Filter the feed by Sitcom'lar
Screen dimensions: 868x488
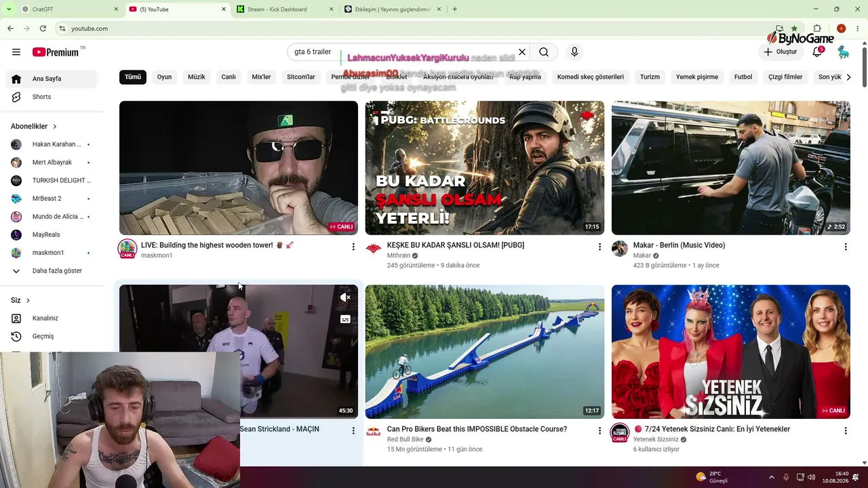[301, 77]
